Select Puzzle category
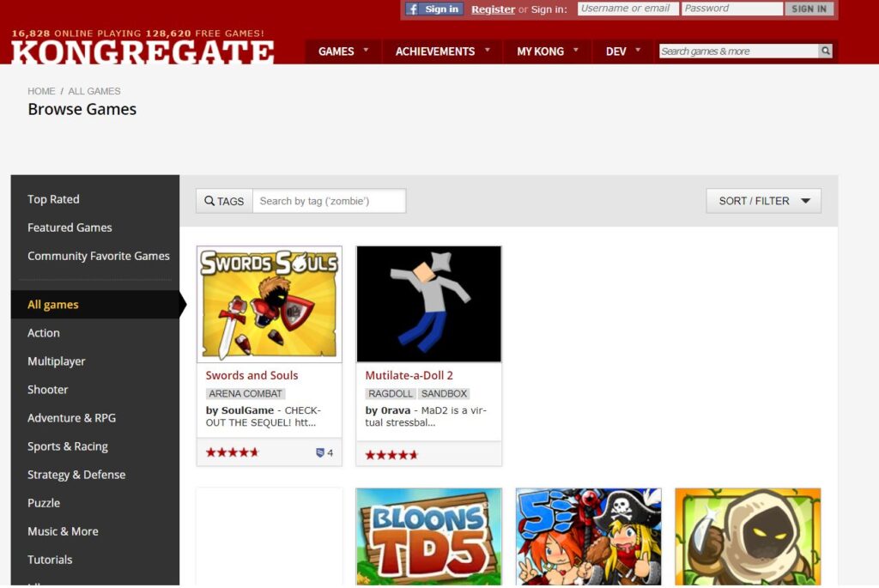The image size is (879, 588). point(44,503)
